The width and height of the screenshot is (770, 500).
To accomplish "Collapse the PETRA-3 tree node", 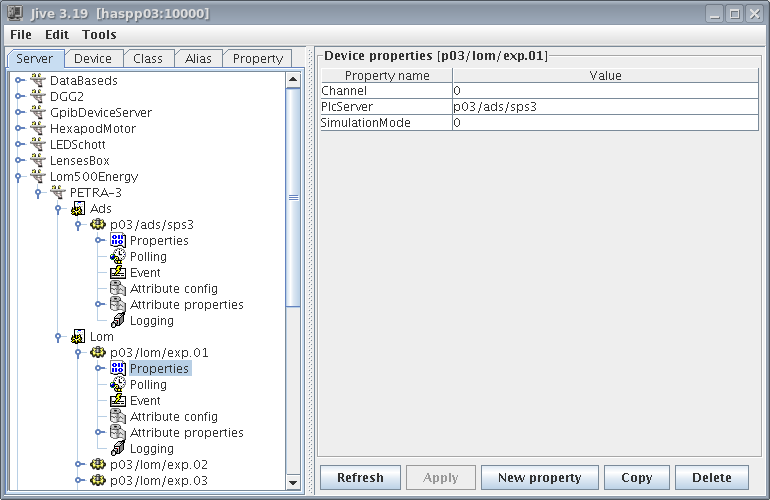I will (x=38, y=193).
